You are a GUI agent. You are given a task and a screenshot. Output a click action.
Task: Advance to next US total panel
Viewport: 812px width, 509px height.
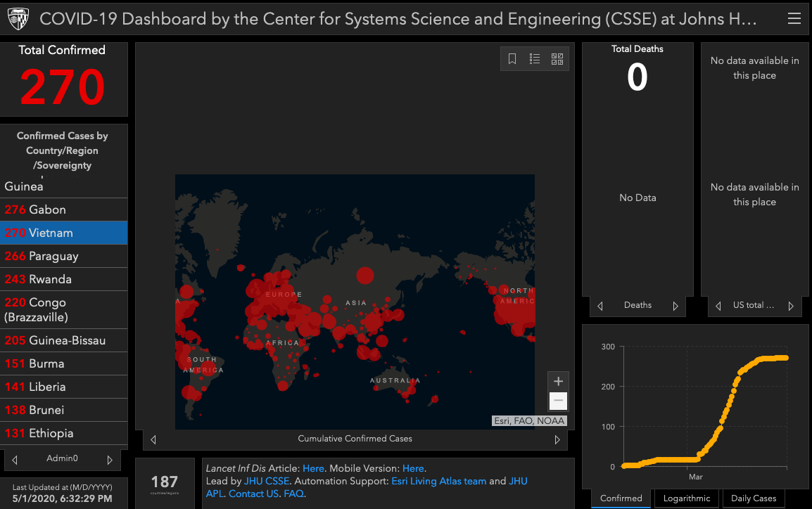click(791, 306)
